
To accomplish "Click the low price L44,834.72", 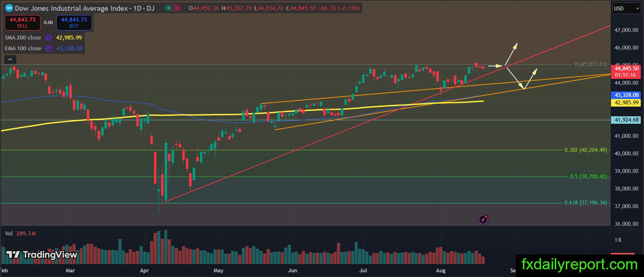I will (x=269, y=8).
